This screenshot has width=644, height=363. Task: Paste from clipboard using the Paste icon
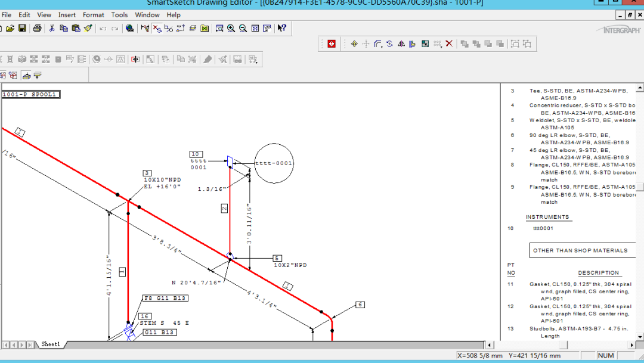tap(76, 28)
